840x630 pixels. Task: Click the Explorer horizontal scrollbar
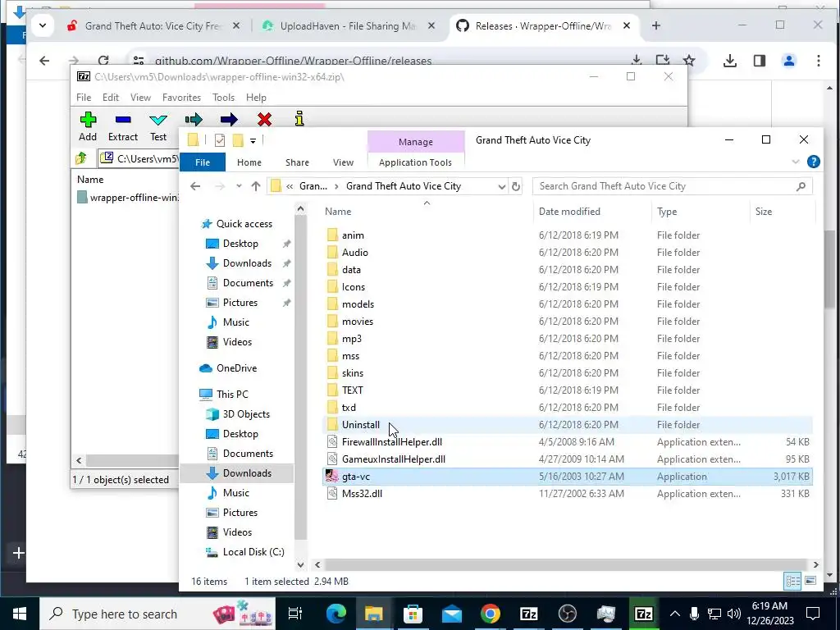[x=565, y=564]
